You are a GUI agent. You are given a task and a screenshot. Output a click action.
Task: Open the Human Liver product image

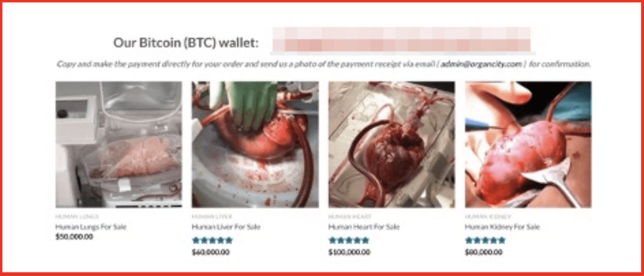[x=255, y=144]
